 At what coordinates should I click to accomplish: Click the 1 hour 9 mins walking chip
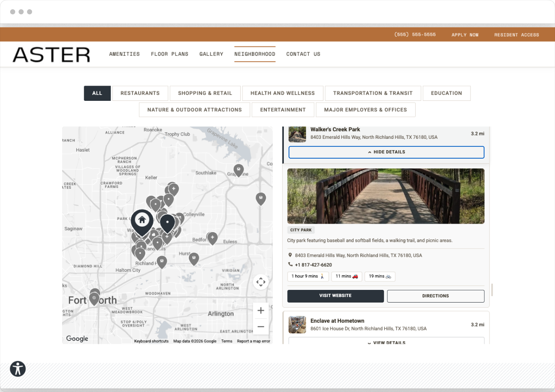coord(308,276)
